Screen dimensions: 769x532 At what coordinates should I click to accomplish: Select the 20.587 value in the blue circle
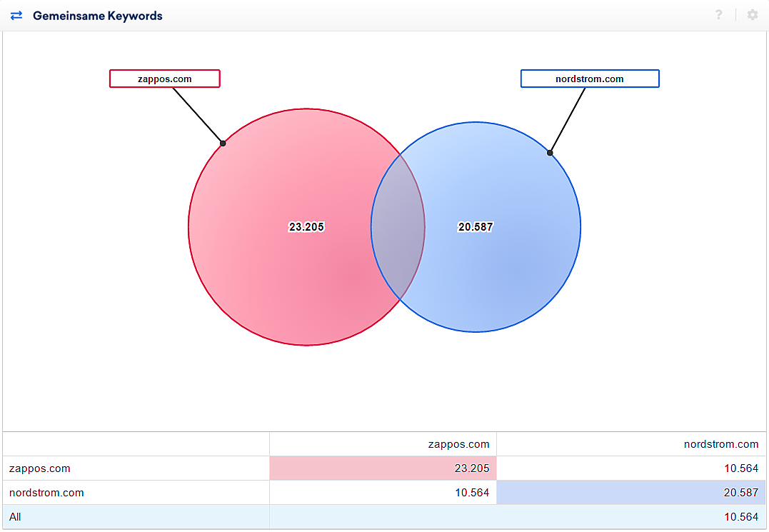tap(476, 227)
